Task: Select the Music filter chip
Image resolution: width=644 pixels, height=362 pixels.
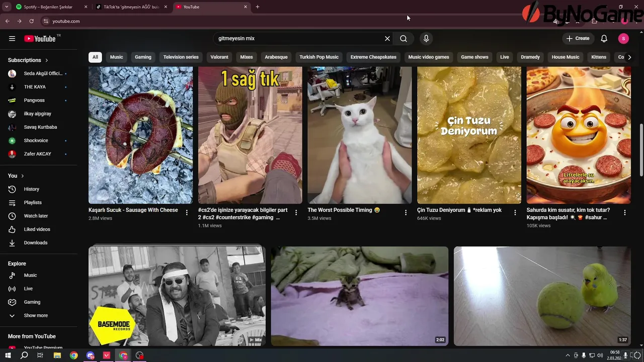Action: [x=117, y=57]
